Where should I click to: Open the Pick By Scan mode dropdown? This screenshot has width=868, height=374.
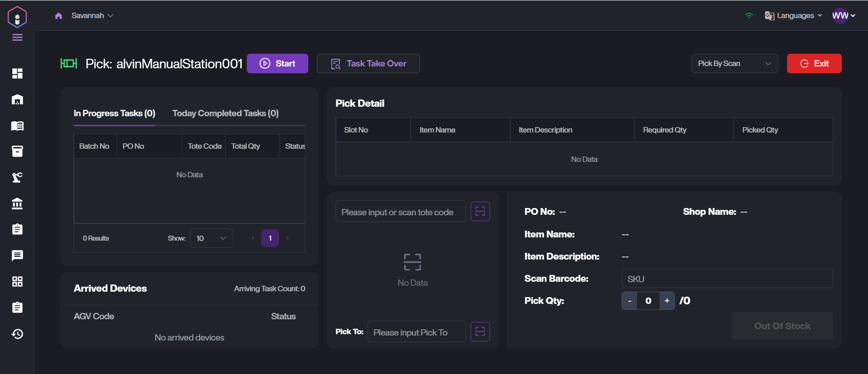734,64
